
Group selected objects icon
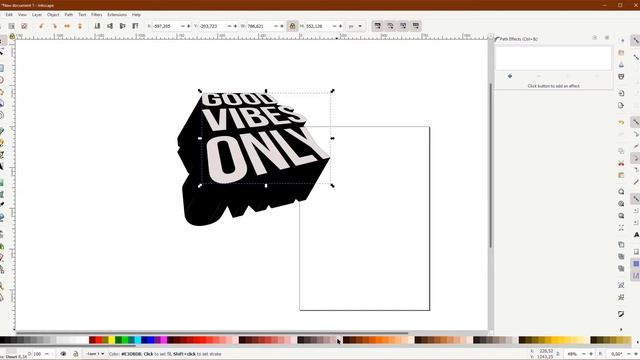coord(621,285)
